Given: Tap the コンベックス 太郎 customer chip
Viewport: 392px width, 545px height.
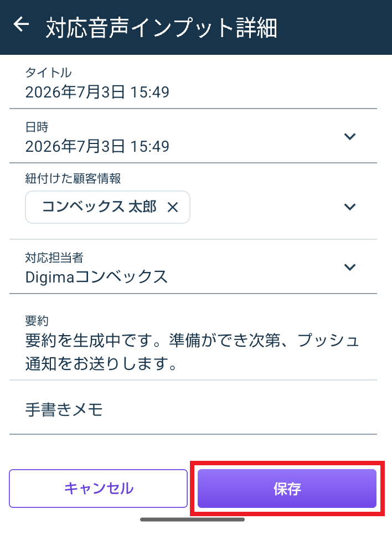Looking at the screenshot, I should tap(107, 207).
